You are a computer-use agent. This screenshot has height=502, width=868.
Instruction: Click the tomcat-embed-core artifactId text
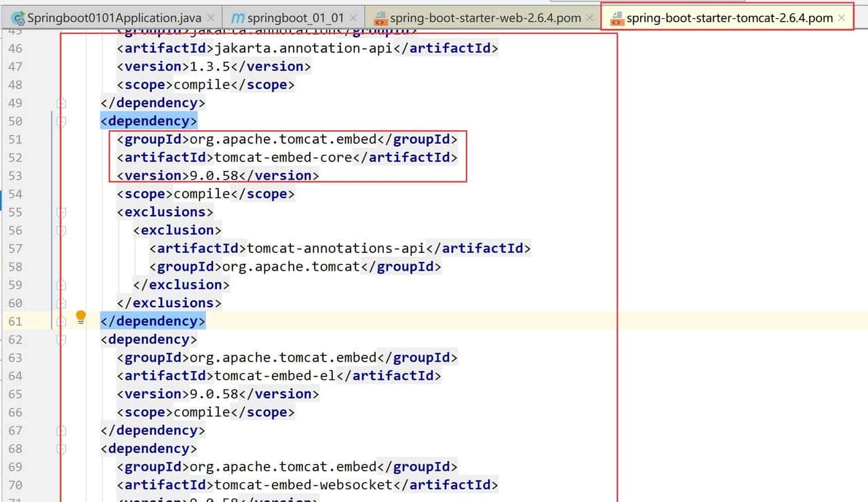tap(283, 157)
